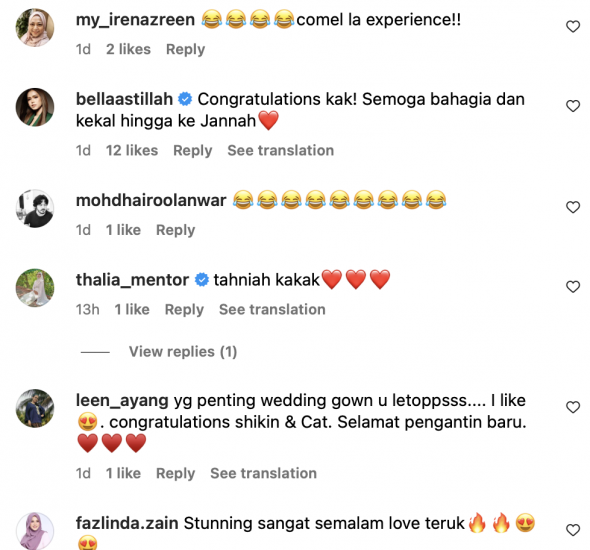
Task: Like mohdhairoolanwar's emoji comment
Action: click(573, 207)
